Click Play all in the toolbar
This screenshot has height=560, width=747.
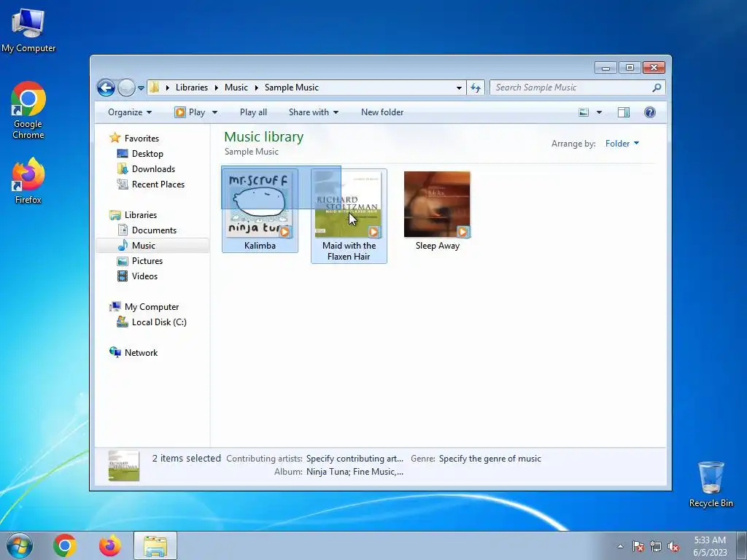tap(253, 112)
